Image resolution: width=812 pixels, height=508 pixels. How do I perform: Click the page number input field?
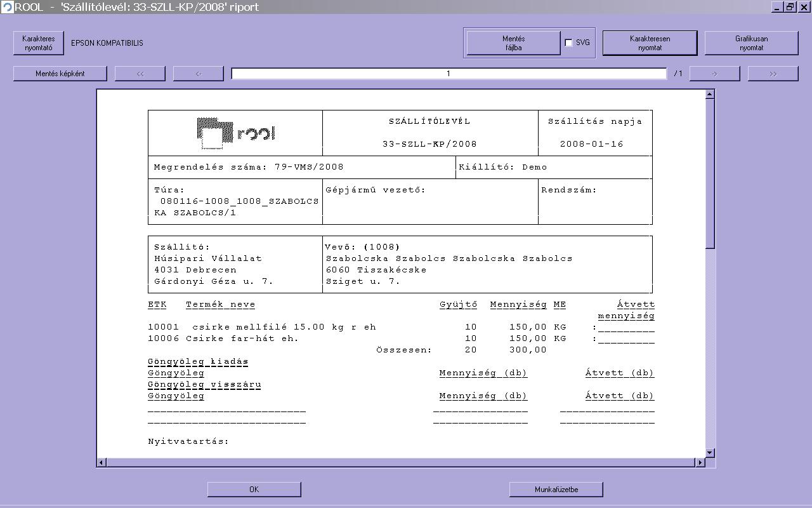449,74
